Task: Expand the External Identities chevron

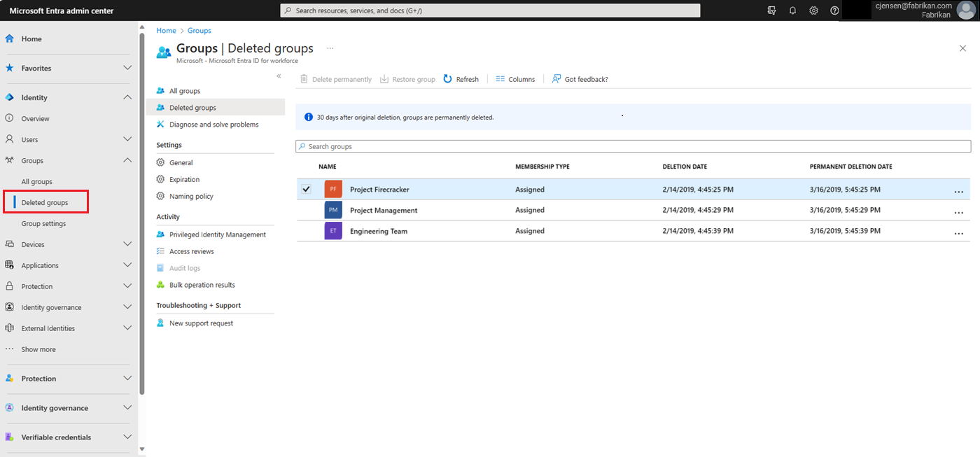Action: coord(127,329)
